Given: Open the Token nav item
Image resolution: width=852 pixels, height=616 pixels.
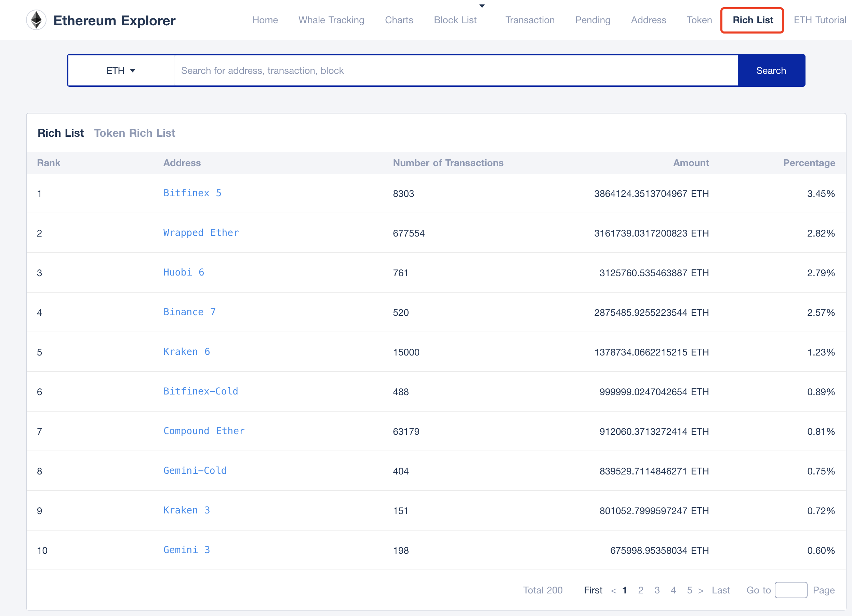Looking at the screenshot, I should [699, 20].
